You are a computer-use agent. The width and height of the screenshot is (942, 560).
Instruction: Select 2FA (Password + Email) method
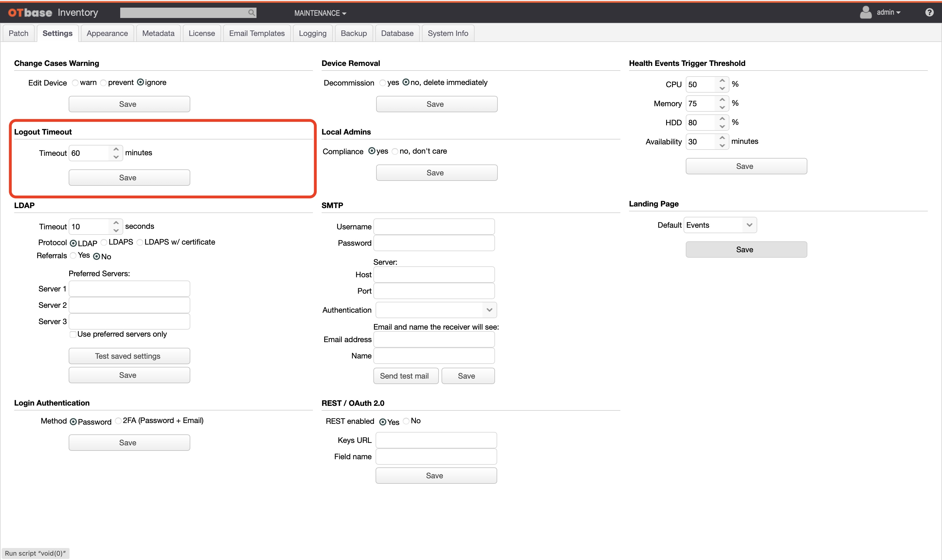pos(118,421)
